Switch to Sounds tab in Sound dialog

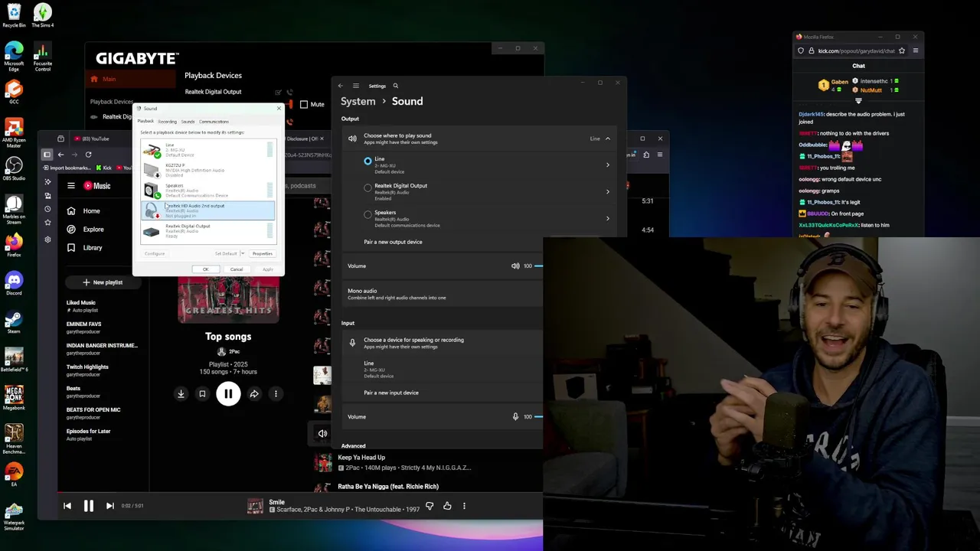pyautogui.click(x=188, y=122)
